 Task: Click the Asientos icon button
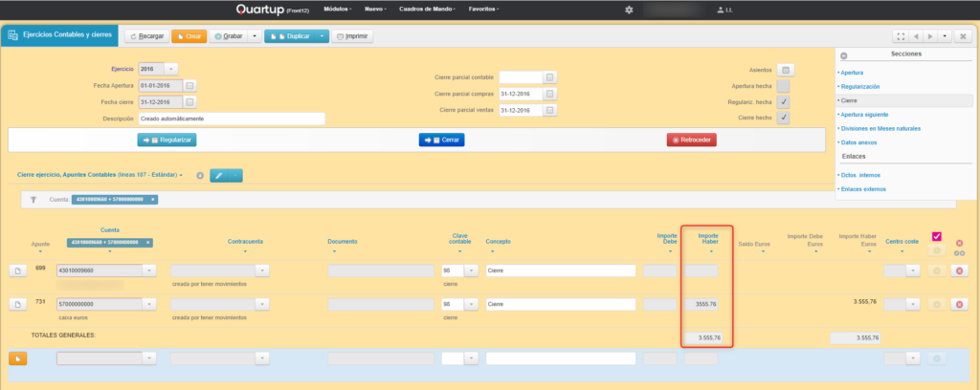coord(785,70)
